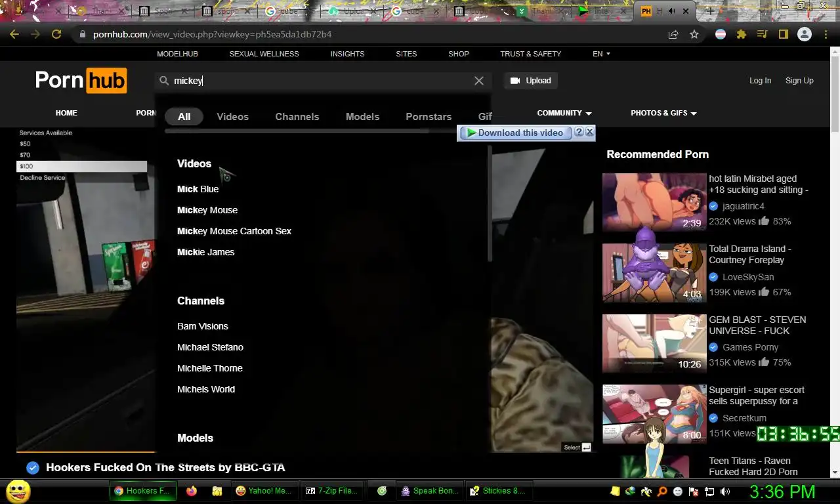Switch to the 7-Zip File Manager taskbar item

coord(332,491)
